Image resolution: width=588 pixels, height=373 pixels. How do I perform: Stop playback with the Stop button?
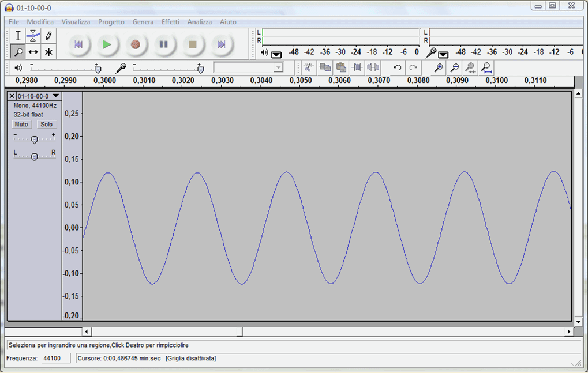click(x=193, y=44)
